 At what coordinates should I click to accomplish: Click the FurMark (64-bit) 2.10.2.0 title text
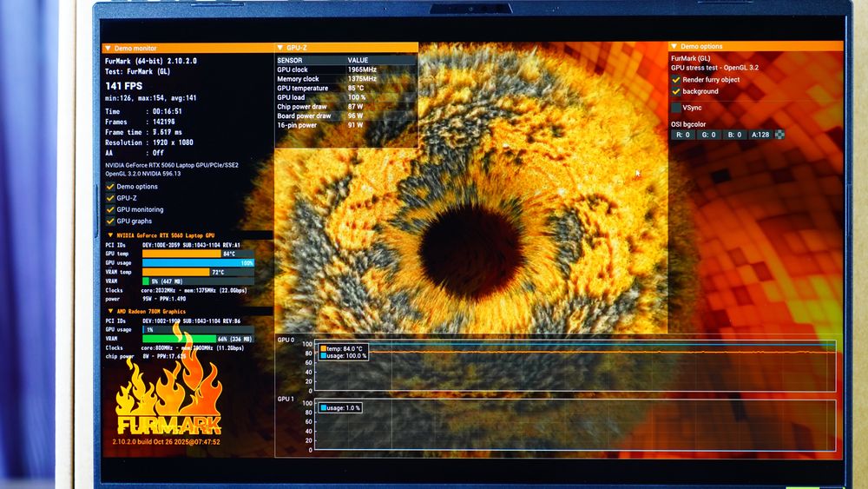[x=150, y=61]
